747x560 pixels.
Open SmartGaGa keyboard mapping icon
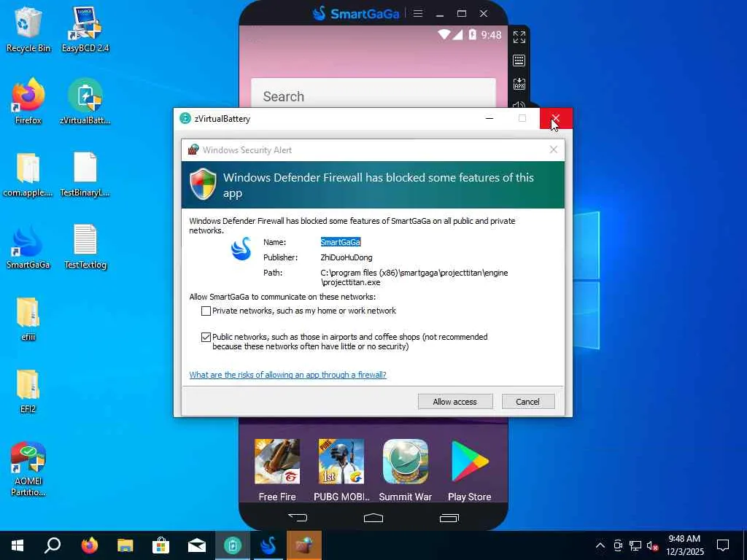[x=519, y=61]
